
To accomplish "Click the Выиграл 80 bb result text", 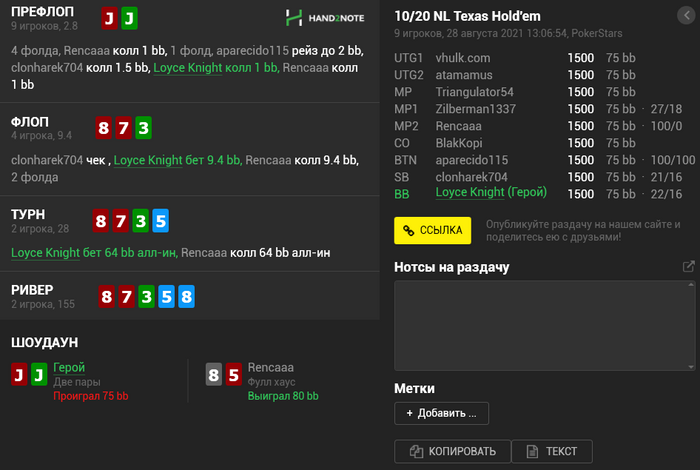I will click(283, 396).
